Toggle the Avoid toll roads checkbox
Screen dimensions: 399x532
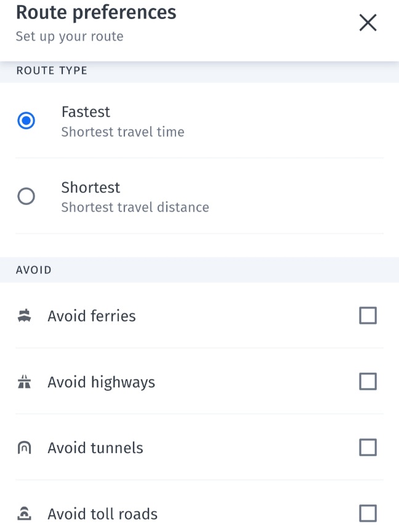[x=368, y=513]
